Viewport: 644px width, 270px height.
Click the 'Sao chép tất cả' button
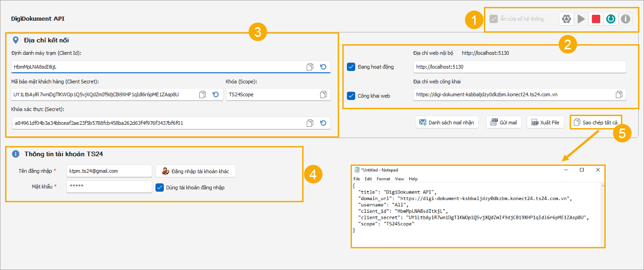click(596, 123)
